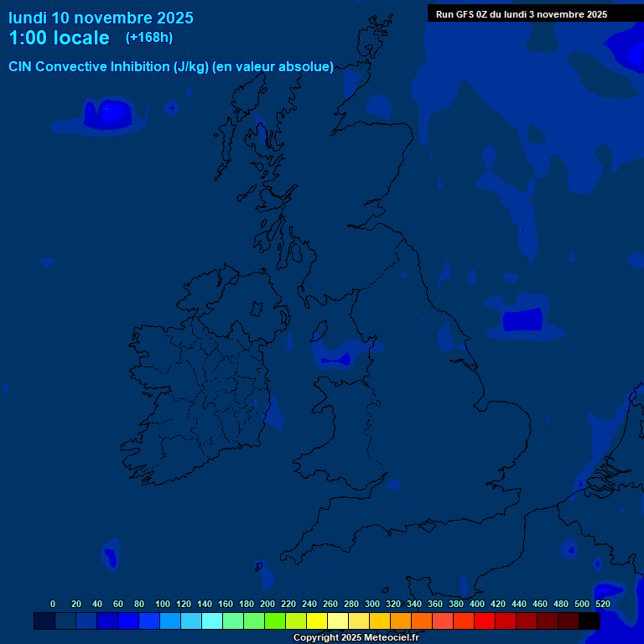
Task: Click the pure blue swatch between 60 and 80
Action: [x=128, y=621]
